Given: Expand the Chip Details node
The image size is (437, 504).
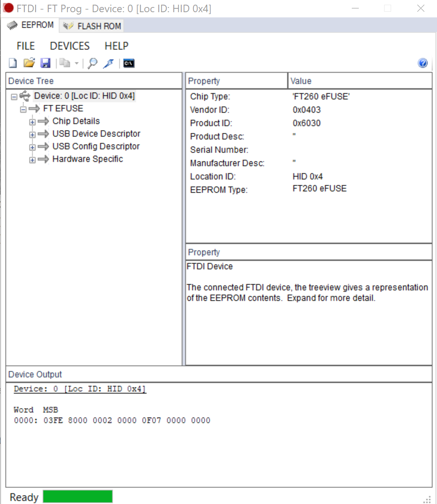Looking at the screenshot, I should (x=32, y=122).
